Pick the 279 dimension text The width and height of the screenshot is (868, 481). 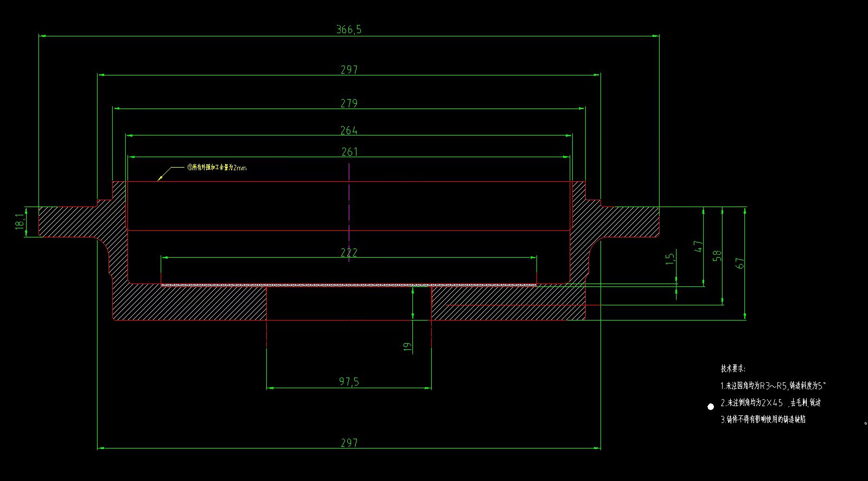click(x=349, y=103)
